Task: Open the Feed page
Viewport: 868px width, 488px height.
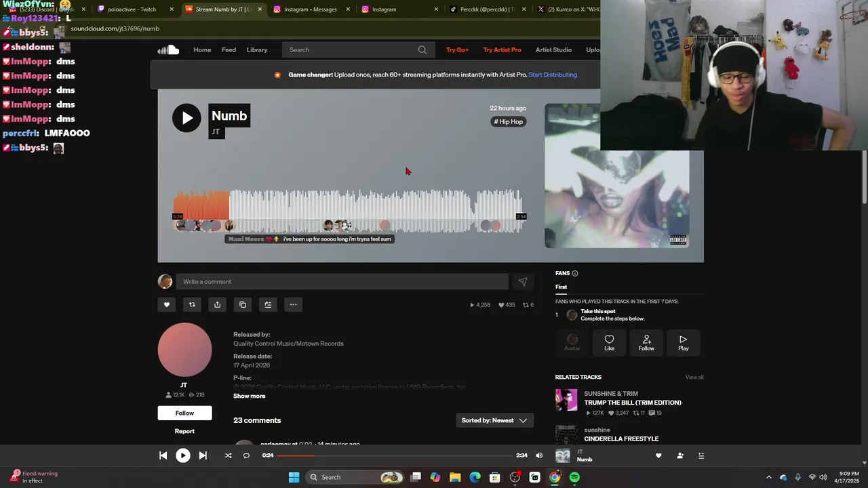Action: pos(229,49)
